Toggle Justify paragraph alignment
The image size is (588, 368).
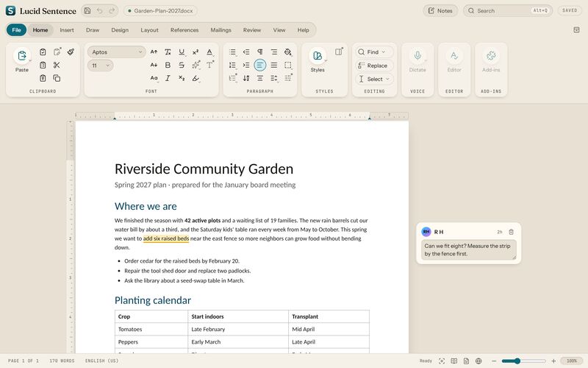click(x=273, y=65)
